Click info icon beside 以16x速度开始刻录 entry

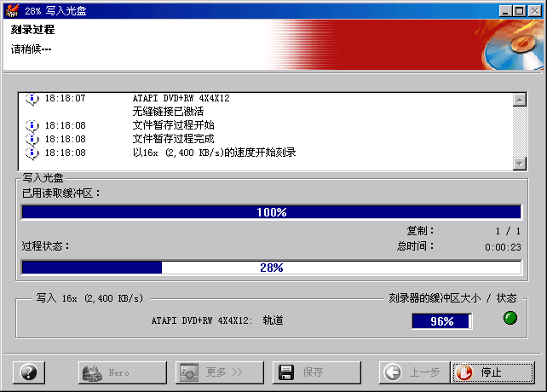[32, 153]
